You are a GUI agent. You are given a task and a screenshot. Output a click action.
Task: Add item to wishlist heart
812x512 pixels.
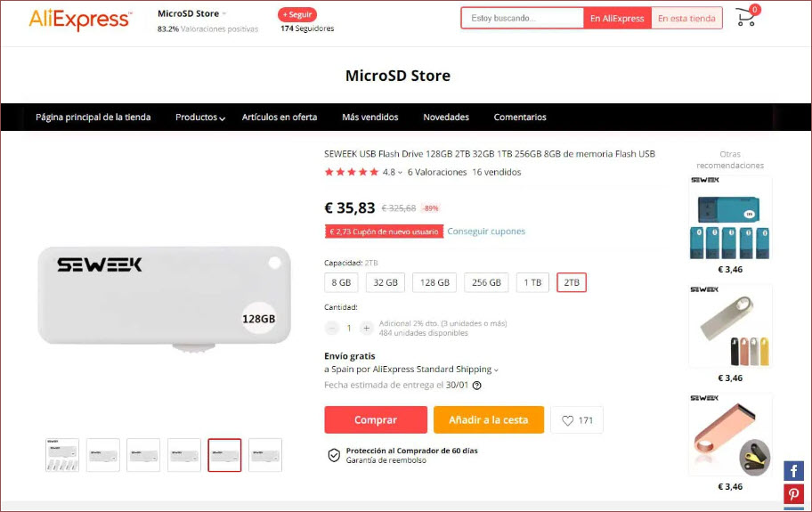point(576,420)
